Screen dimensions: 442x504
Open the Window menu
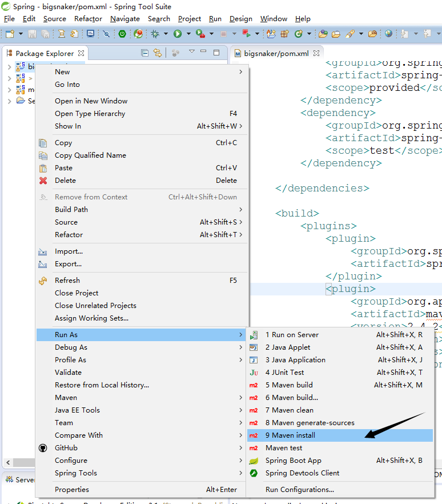pos(274,19)
